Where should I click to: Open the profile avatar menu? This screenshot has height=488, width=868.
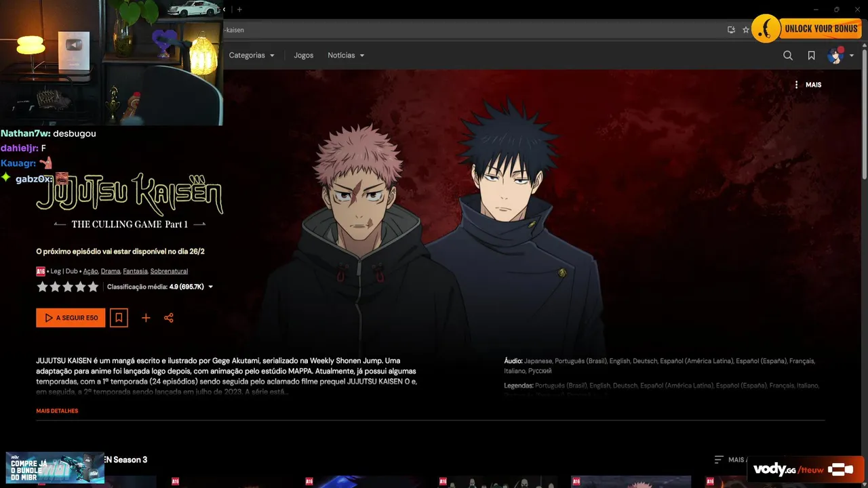835,56
